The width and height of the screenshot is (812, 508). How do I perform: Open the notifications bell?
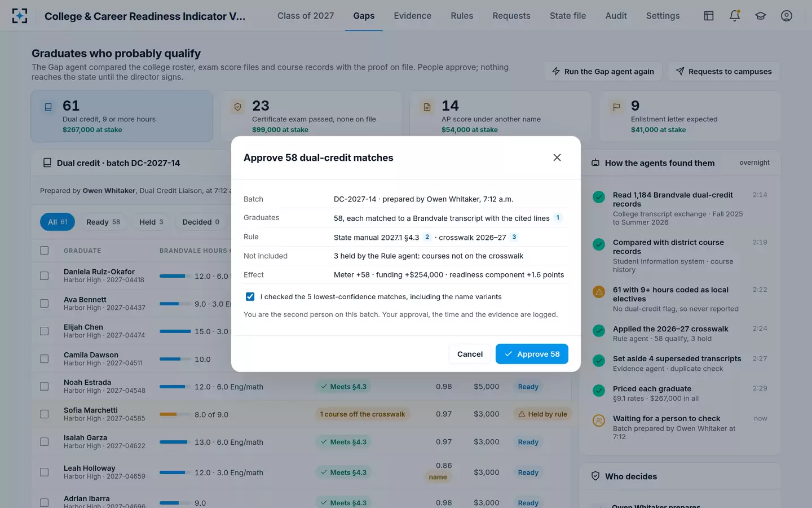(735, 16)
